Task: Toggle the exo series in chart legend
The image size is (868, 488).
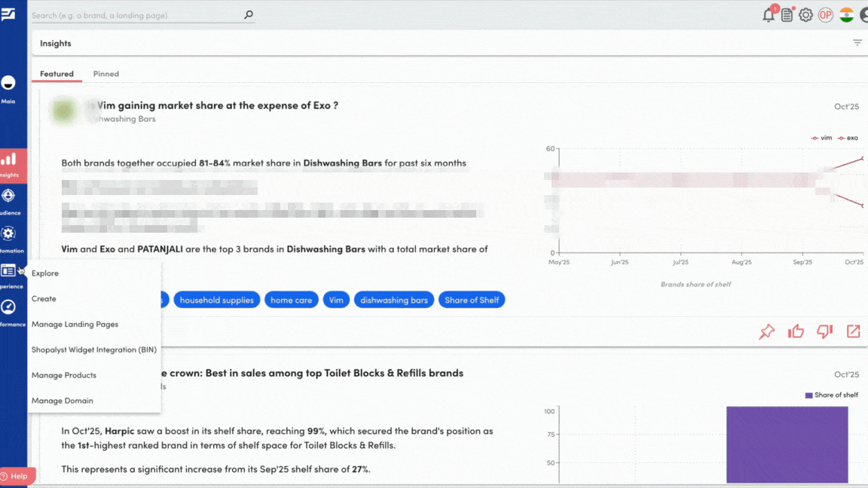Action: [848, 138]
